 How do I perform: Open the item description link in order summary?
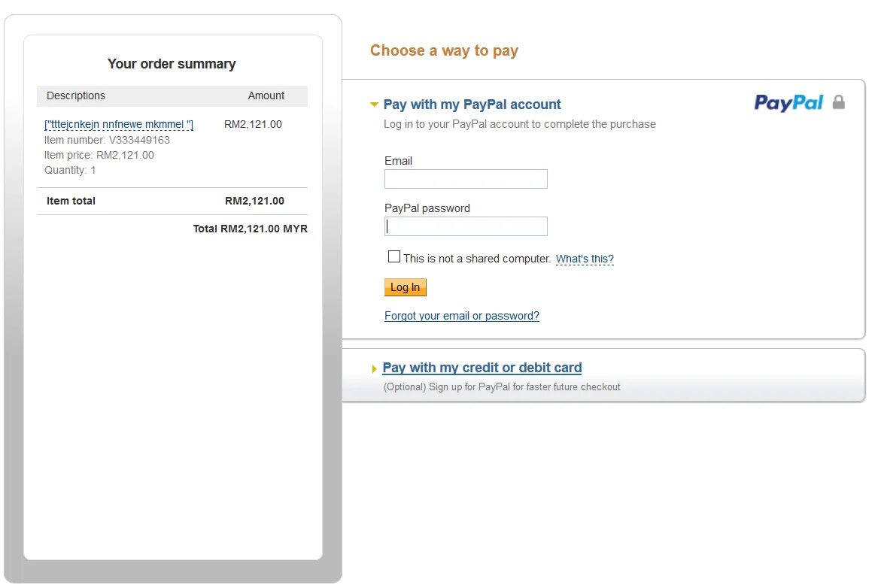119,125
